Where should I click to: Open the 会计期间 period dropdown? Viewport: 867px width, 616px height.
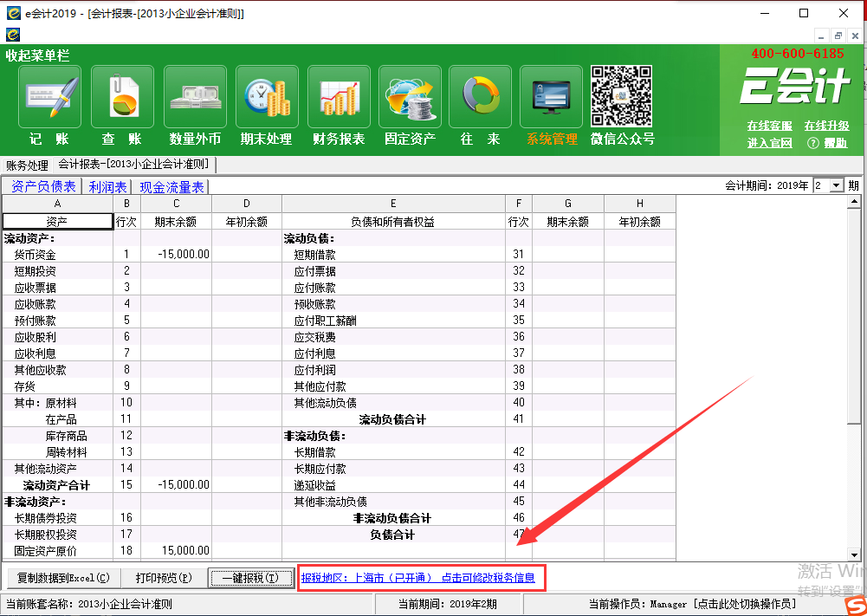tap(837, 185)
